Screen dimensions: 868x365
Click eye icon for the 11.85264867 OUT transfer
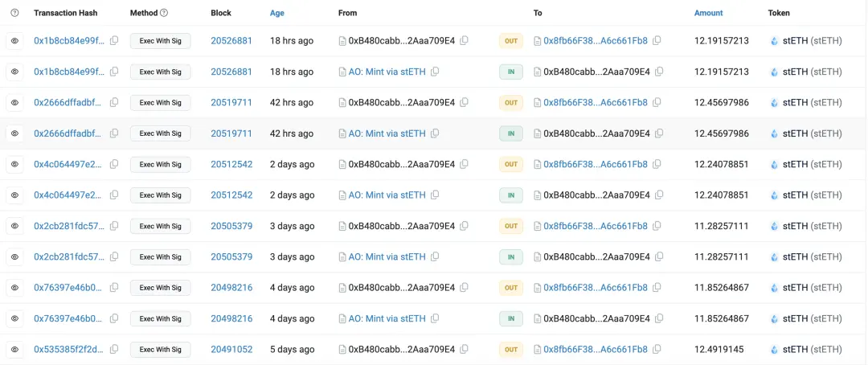coord(14,288)
